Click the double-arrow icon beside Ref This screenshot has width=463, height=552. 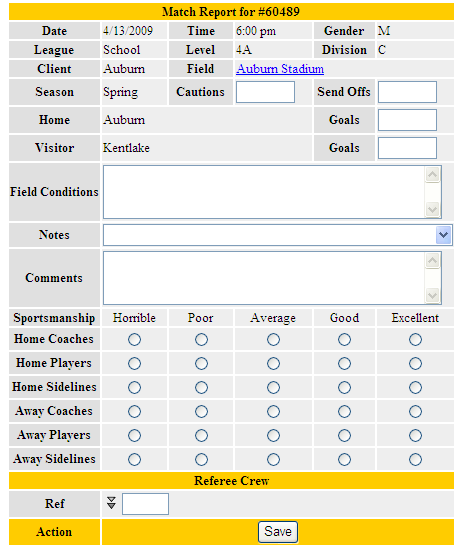coord(111,503)
